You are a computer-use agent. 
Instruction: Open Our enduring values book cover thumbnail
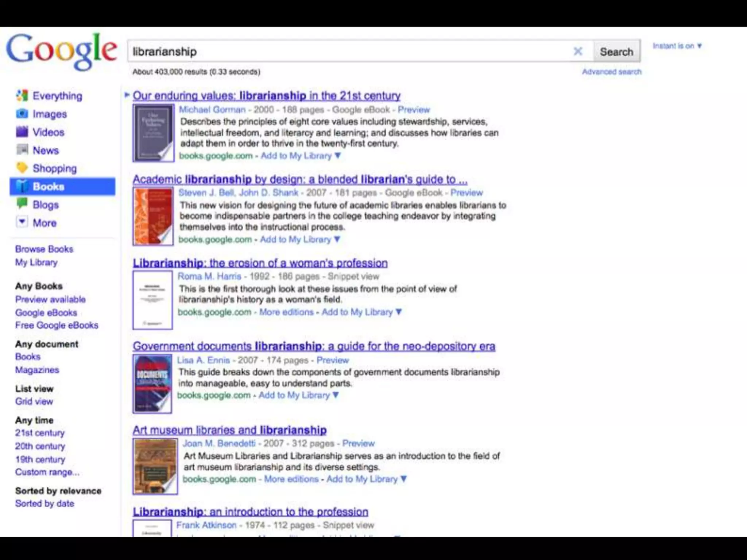click(x=154, y=133)
